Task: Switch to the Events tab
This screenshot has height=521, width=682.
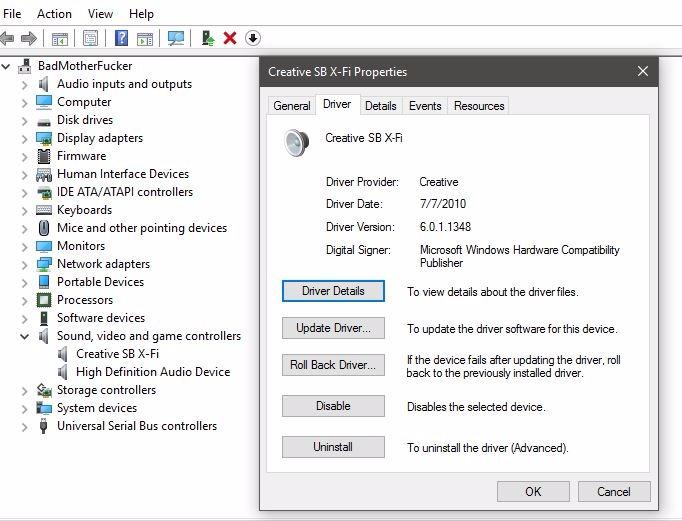Action: click(425, 106)
